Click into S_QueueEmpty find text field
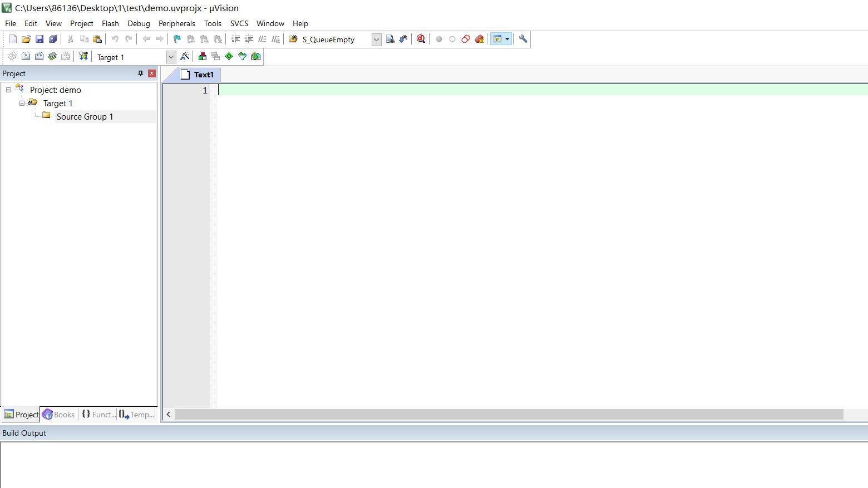Image resolution: width=868 pixels, height=488 pixels. pyautogui.click(x=336, y=40)
